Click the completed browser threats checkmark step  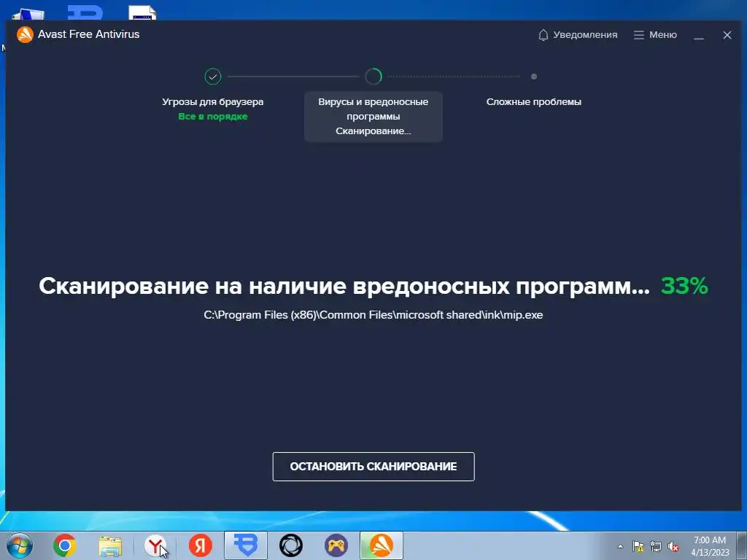click(213, 76)
